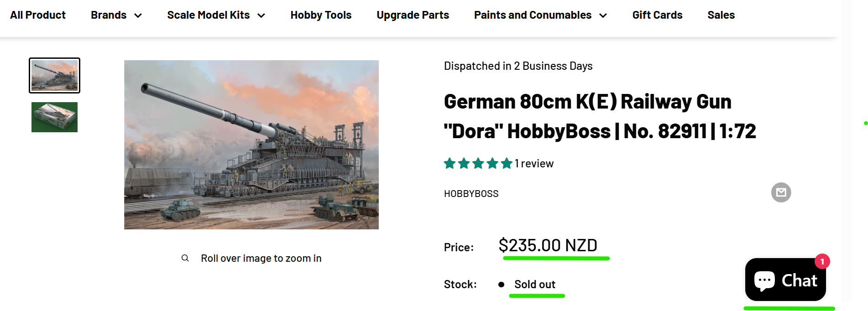
Task: Go to Hobby Tools page
Action: 321,15
